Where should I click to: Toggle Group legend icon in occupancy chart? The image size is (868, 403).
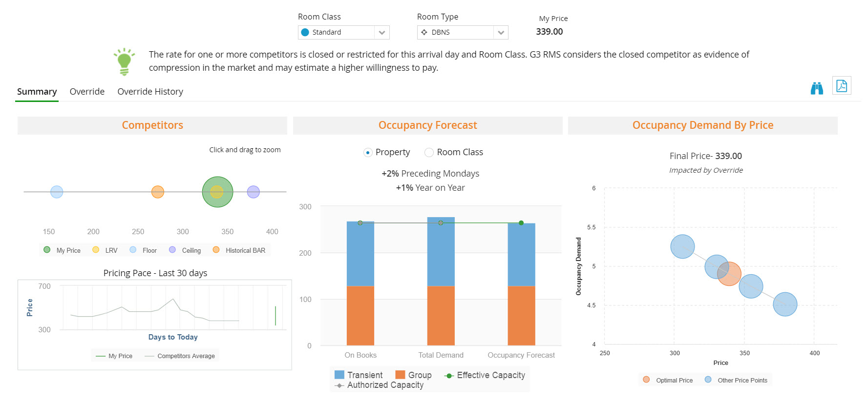tap(400, 375)
